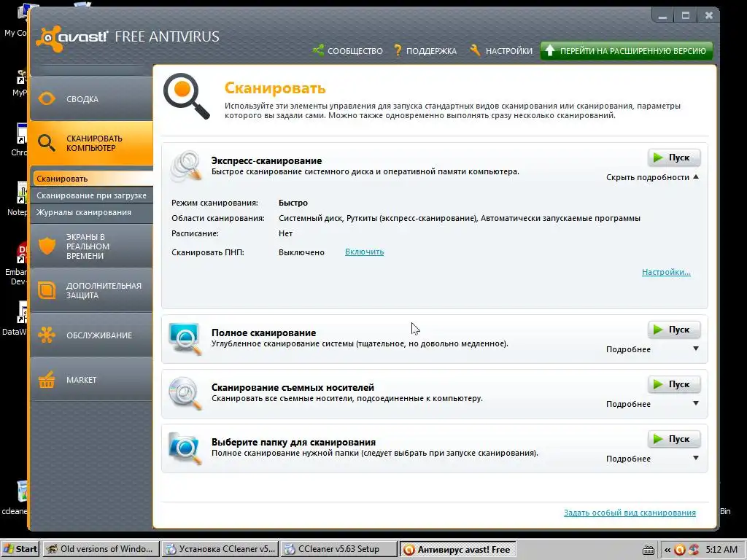Click CCleaner tray icon next to clock

pos(694,550)
